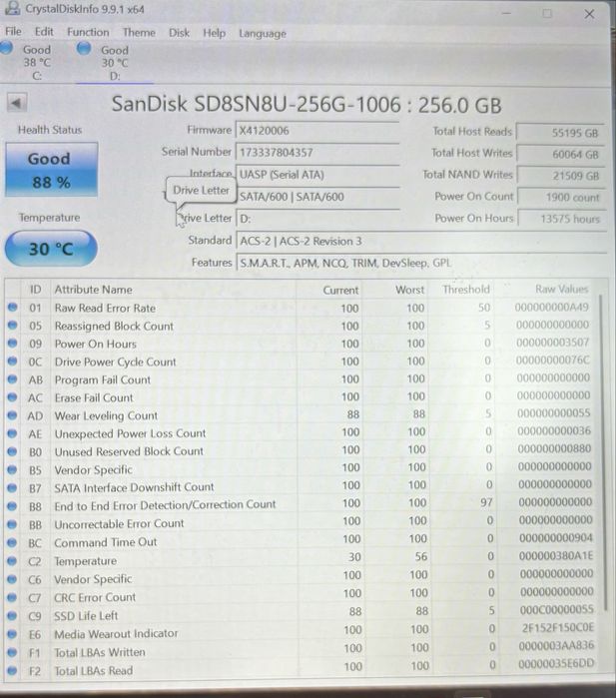Click the status dot for Total LBAs Read
Viewport: 616px width, 698px height.
[x=12, y=670]
